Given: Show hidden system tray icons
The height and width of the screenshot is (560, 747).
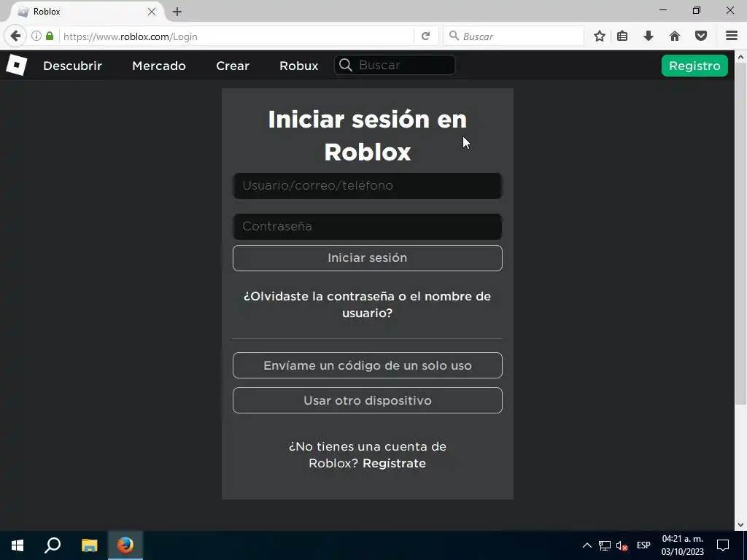Looking at the screenshot, I should [587, 545].
